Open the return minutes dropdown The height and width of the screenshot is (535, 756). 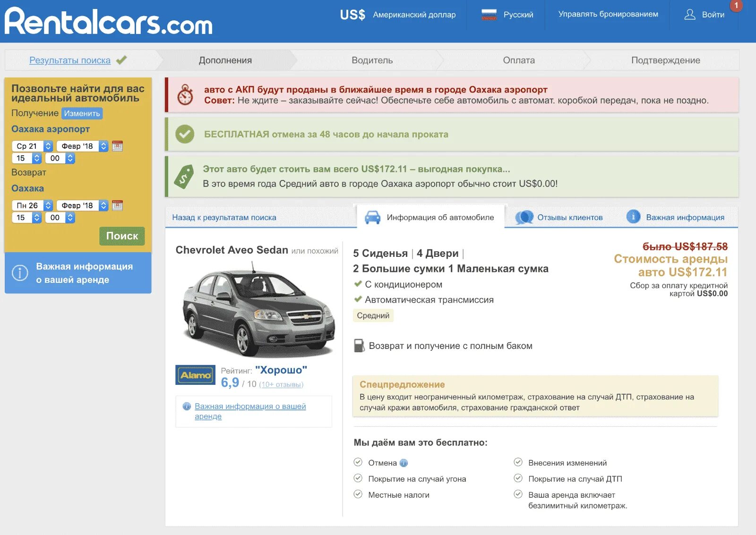coord(60,218)
